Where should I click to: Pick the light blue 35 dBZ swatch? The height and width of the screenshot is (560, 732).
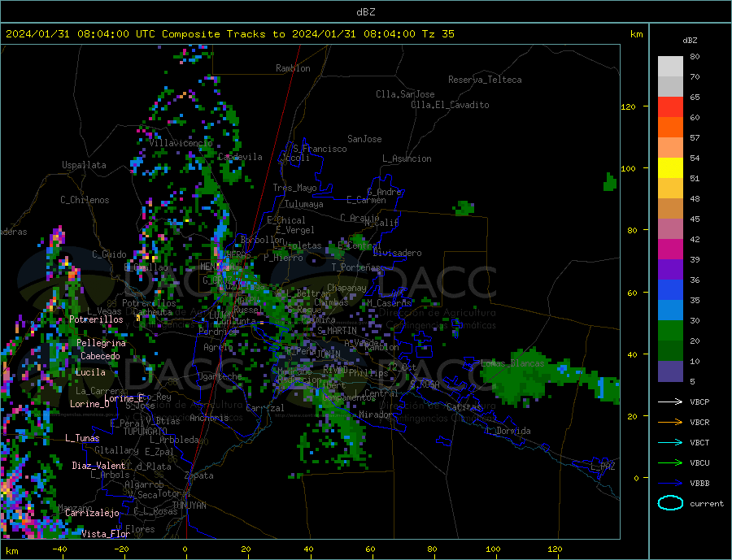670,310
